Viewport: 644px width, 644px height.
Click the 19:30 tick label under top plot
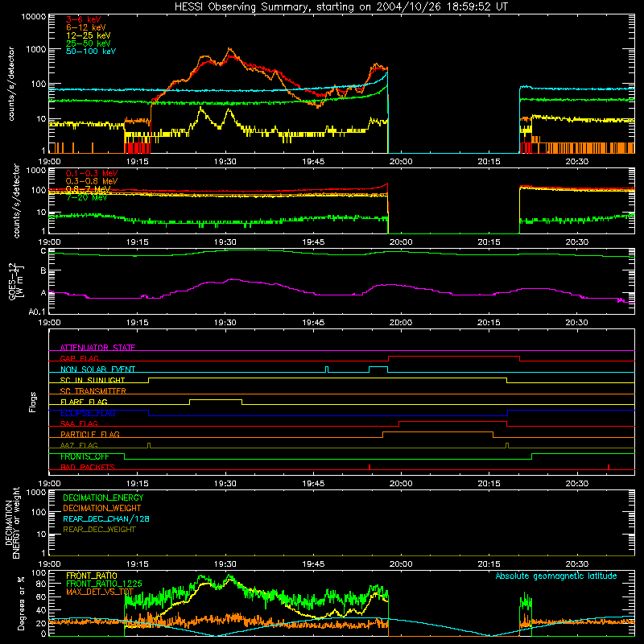pos(225,162)
